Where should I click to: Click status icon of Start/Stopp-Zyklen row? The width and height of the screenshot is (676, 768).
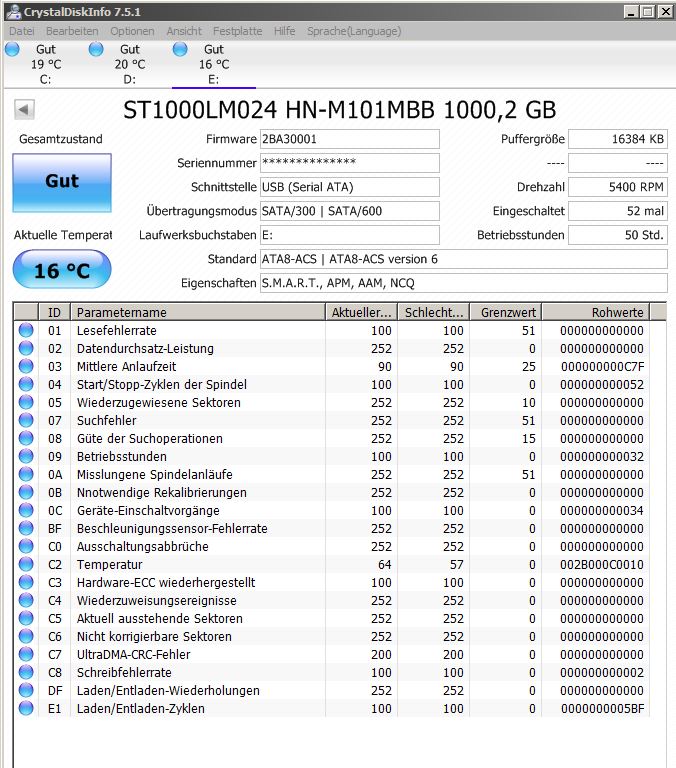(26, 384)
